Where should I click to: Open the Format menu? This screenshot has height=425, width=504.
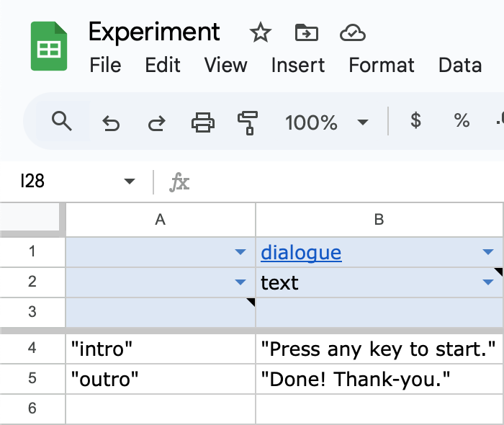pyautogui.click(x=382, y=66)
